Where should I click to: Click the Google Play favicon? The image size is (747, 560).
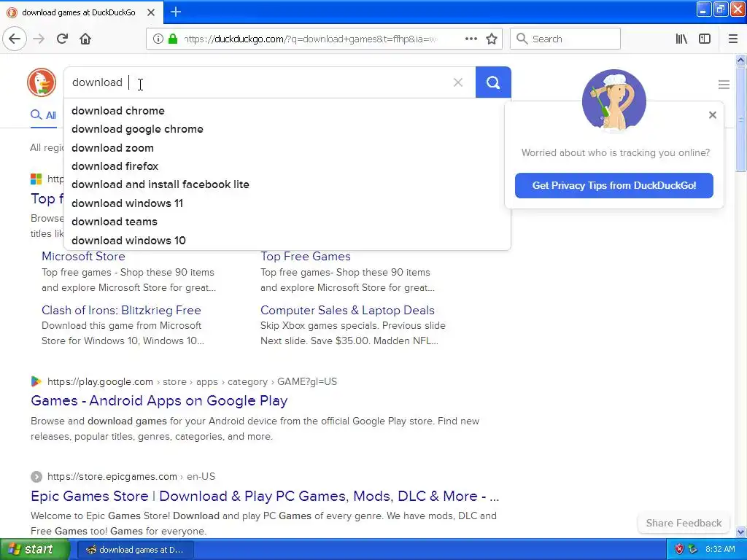pyautogui.click(x=36, y=381)
